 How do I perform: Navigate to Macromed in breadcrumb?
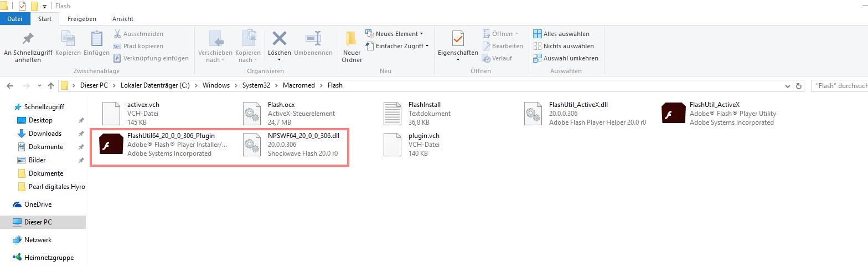pos(298,85)
